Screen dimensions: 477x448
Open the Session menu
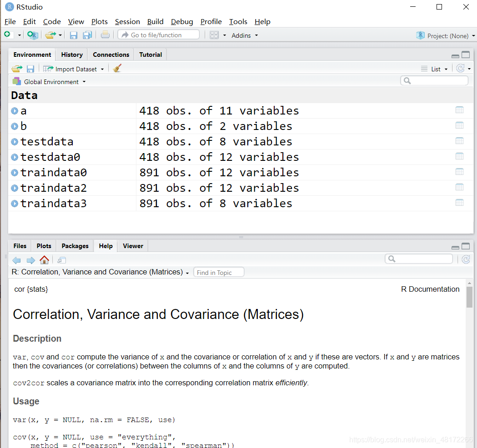point(127,21)
